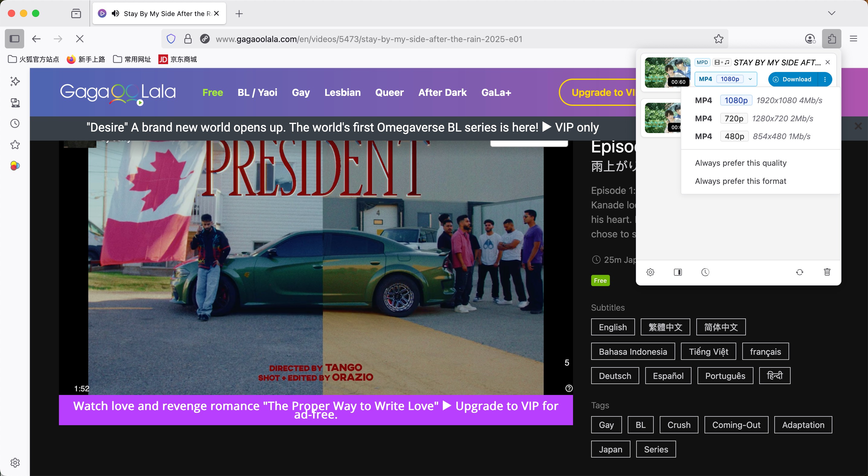Open downloader history clock icon

(x=705, y=272)
